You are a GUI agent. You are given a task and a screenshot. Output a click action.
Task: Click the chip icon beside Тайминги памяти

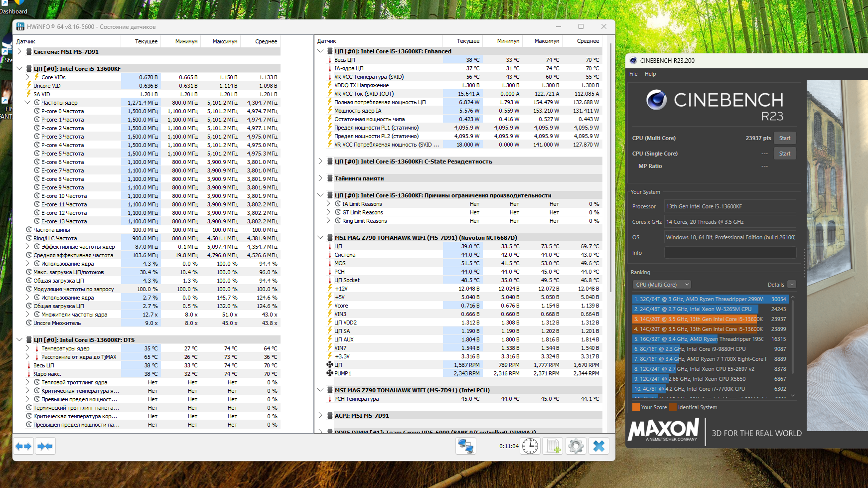pyautogui.click(x=329, y=178)
